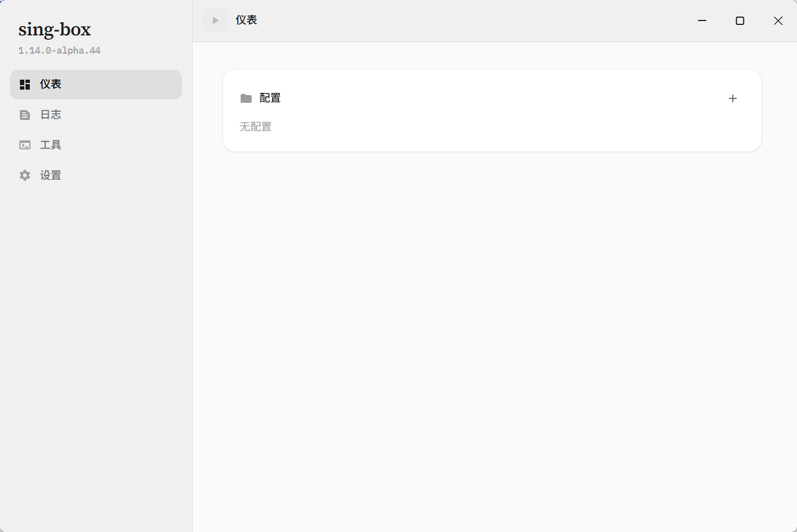Open the 工具 tools page
797x532 pixels.
pyautogui.click(x=96, y=145)
